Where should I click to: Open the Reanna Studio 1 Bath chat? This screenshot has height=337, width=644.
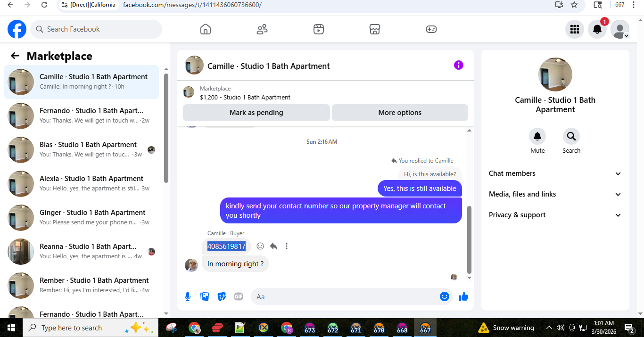point(82,252)
